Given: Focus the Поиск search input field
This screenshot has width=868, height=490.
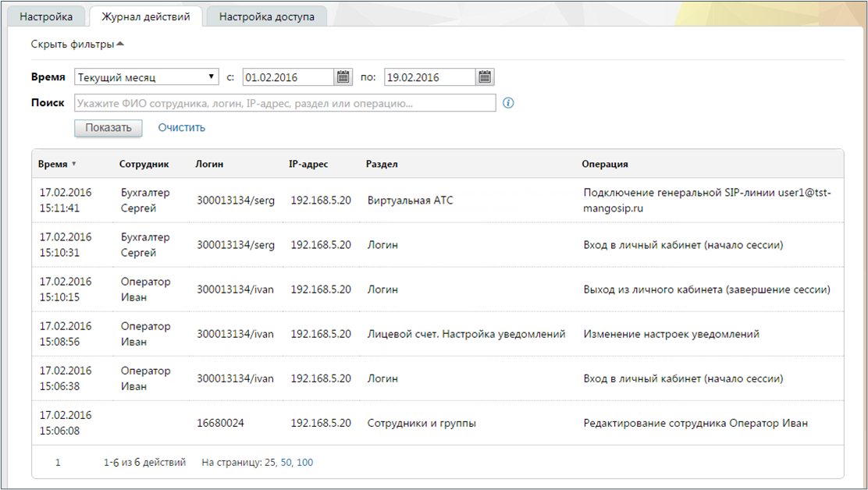Looking at the screenshot, I should (285, 103).
